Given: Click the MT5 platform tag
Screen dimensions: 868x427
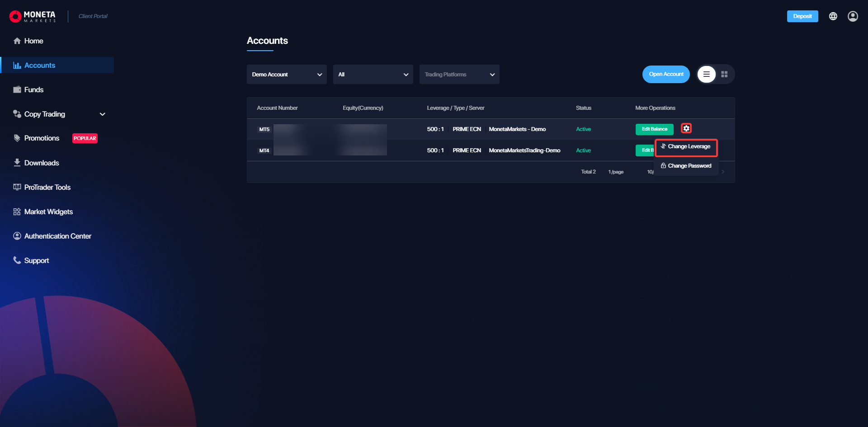Looking at the screenshot, I should [264, 129].
